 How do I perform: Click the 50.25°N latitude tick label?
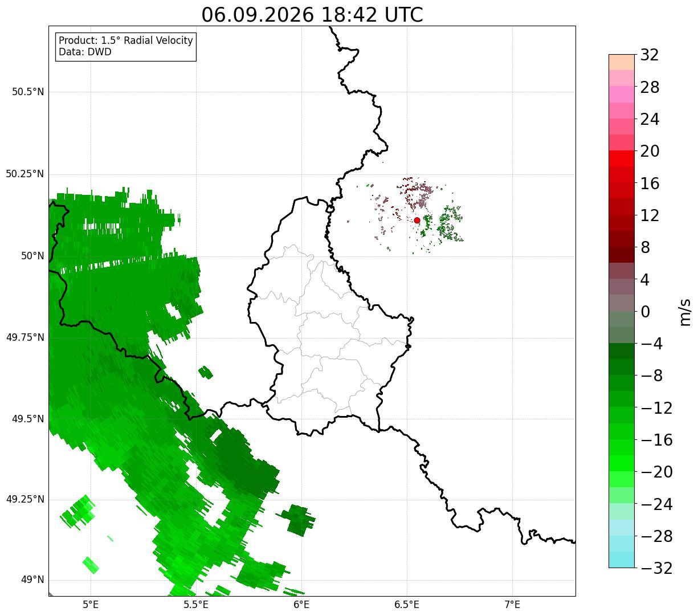25,174
